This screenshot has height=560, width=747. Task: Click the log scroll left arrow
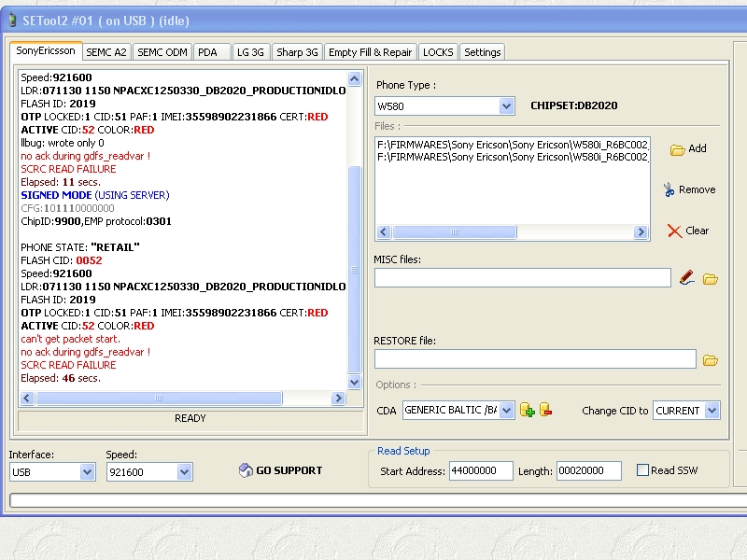(27, 399)
